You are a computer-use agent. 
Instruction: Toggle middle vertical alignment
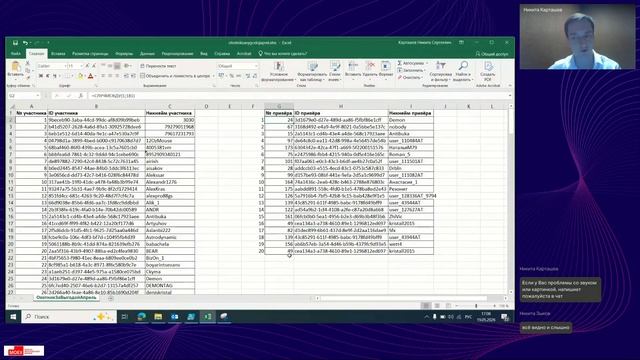pos(110,66)
